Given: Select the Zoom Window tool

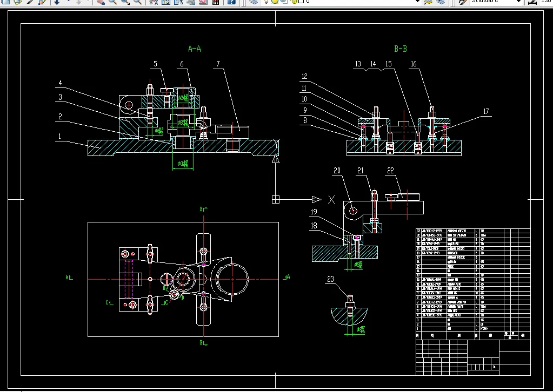Looking at the screenshot, I should coord(125,2).
